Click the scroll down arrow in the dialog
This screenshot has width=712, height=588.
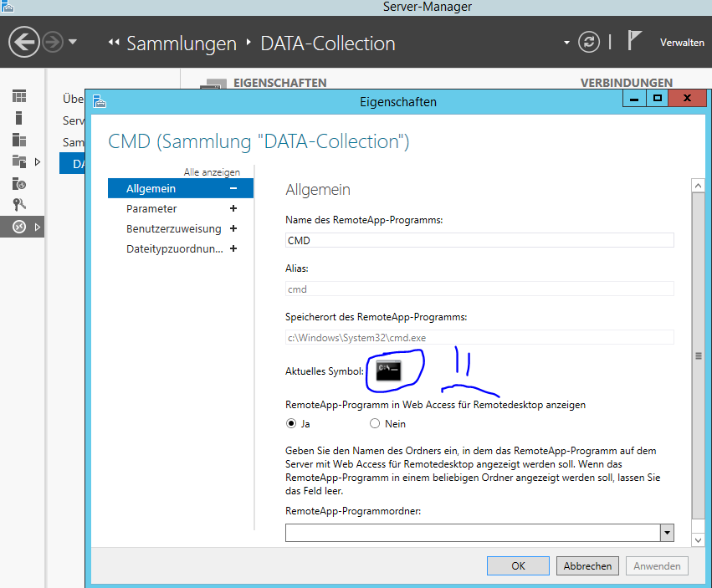coord(698,539)
